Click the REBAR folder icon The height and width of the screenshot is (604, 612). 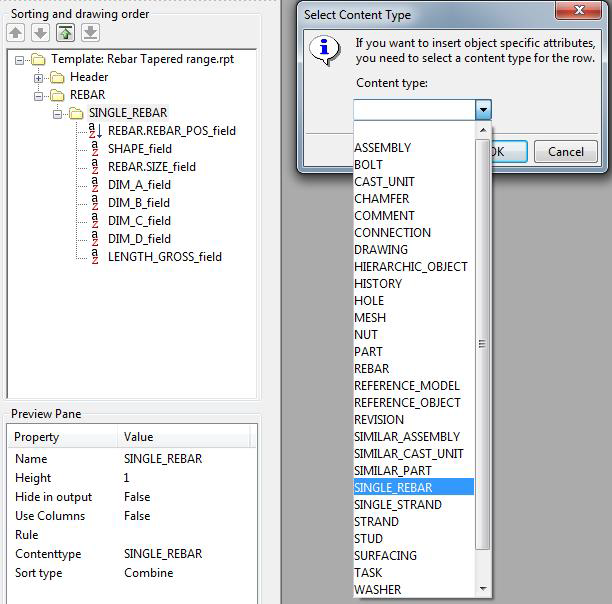(x=58, y=95)
